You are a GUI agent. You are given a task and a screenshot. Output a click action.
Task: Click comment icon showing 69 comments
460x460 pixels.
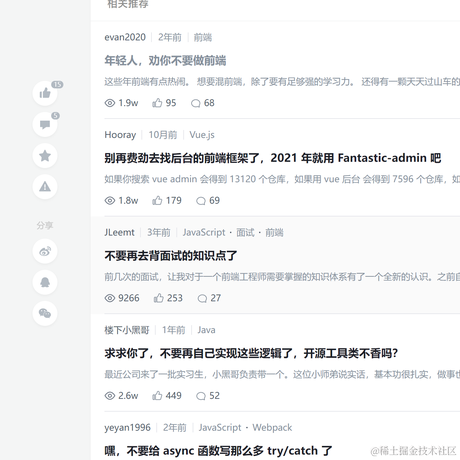pos(201,201)
